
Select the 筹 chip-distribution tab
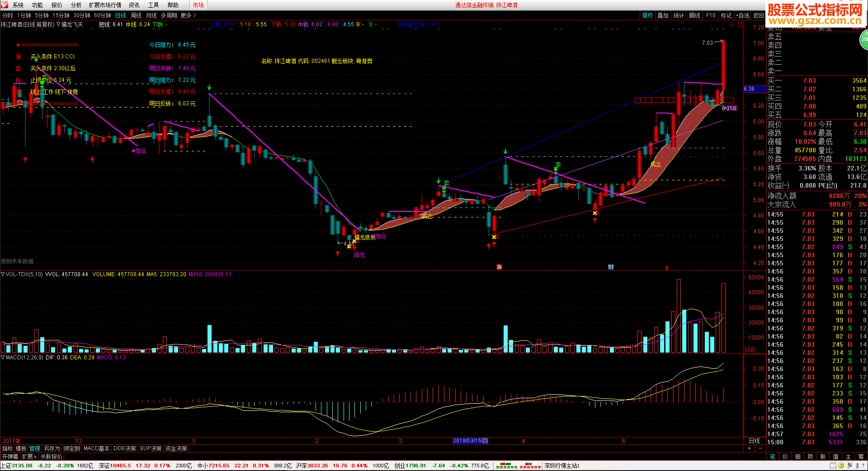(861, 457)
